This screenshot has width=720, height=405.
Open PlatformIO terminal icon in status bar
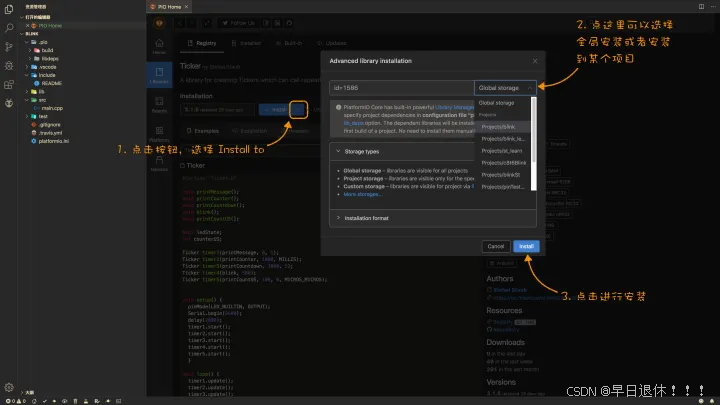coord(118,401)
